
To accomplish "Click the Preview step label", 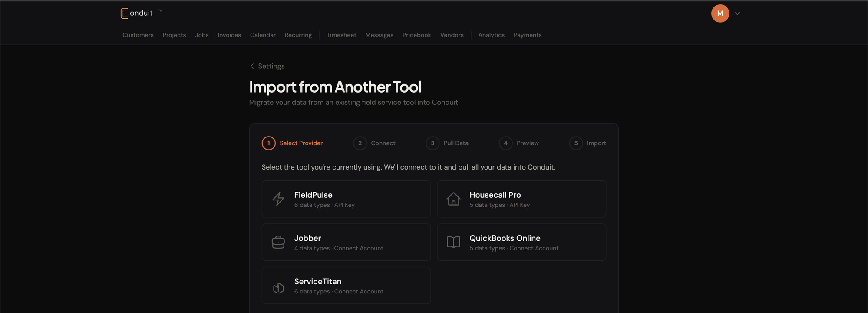I will coord(528,143).
